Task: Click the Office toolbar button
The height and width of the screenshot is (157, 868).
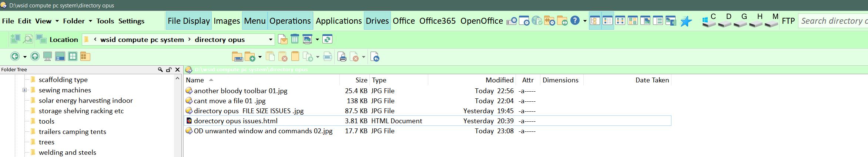Action: [x=404, y=21]
